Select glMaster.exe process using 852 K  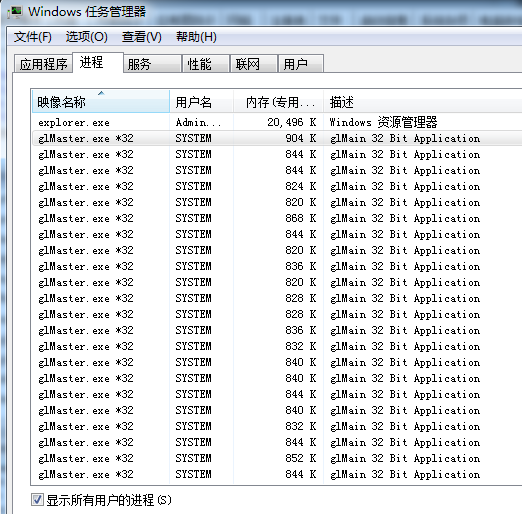277,458
